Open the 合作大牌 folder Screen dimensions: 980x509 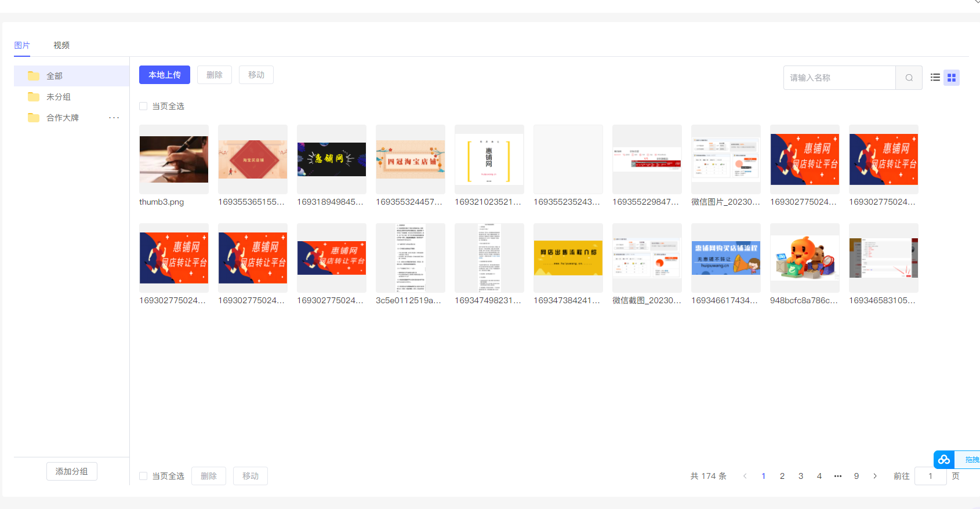point(62,118)
